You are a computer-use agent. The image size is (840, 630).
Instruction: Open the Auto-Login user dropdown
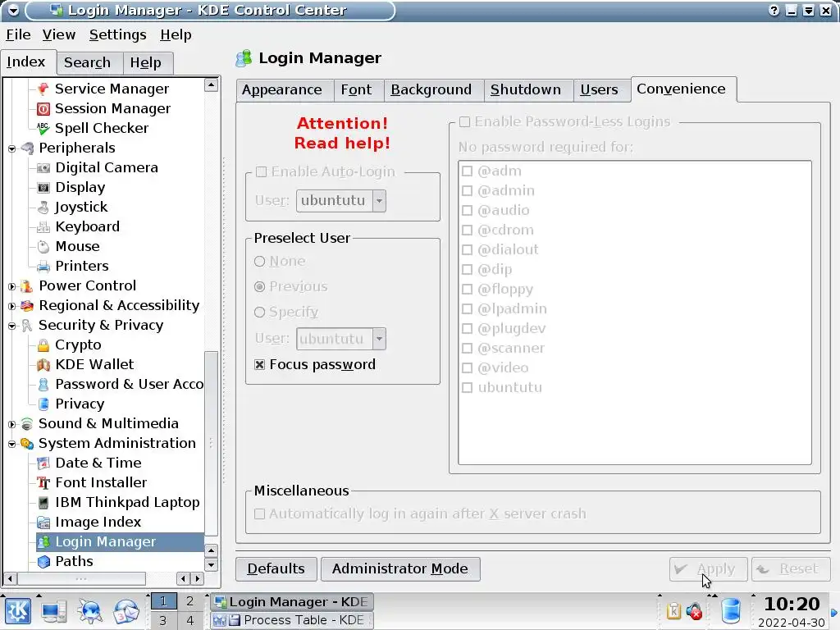click(x=379, y=201)
